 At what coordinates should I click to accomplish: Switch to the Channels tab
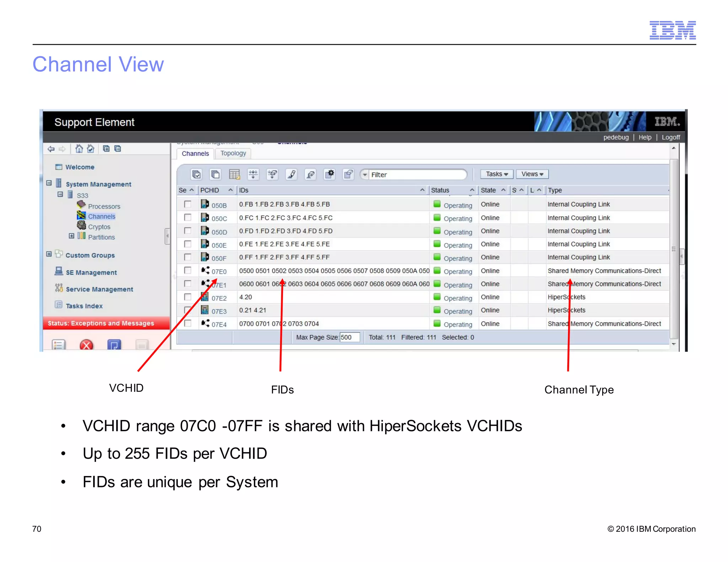(x=195, y=153)
